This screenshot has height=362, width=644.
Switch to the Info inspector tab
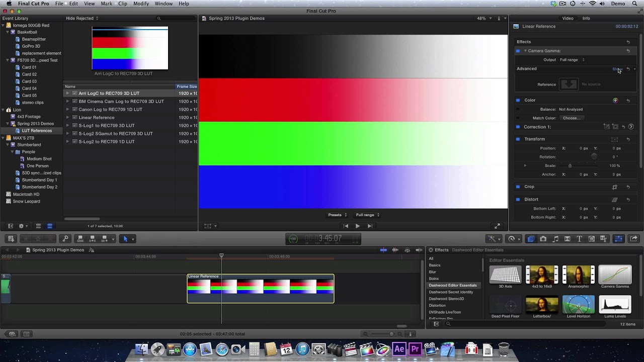click(586, 19)
